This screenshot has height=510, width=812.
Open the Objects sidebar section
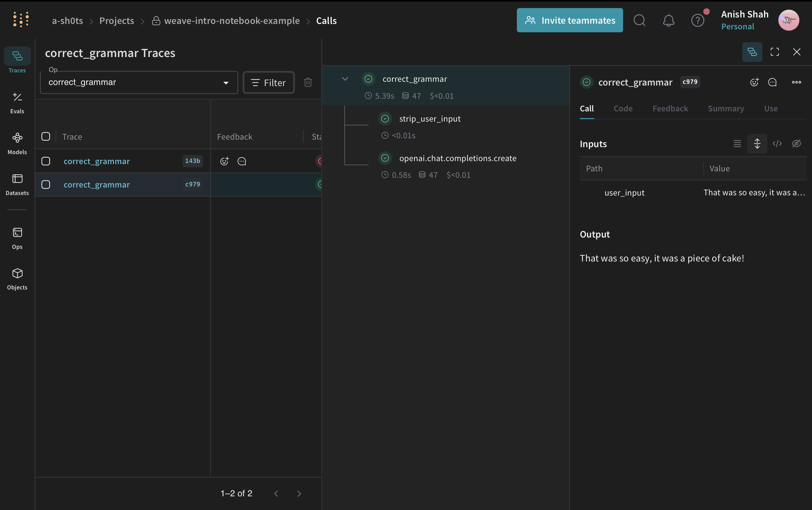(x=17, y=279)
